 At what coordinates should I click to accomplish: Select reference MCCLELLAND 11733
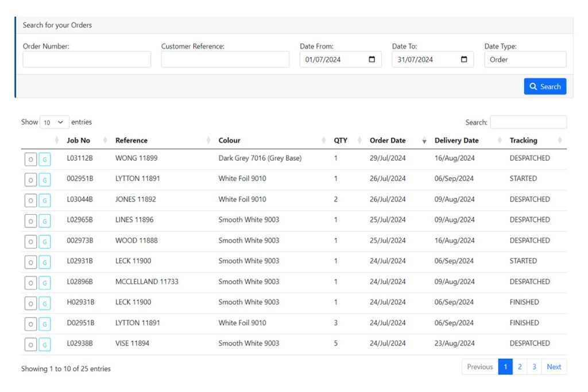tap(146, 282)
